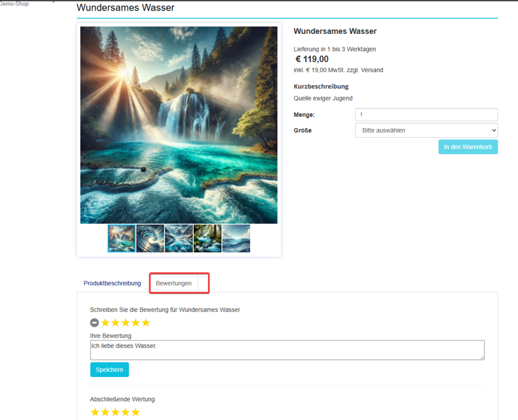The width and height of the screenshot is (518, 420).
Task: View the last ocean thumbnail below the main image
Action: coord(236,238)
